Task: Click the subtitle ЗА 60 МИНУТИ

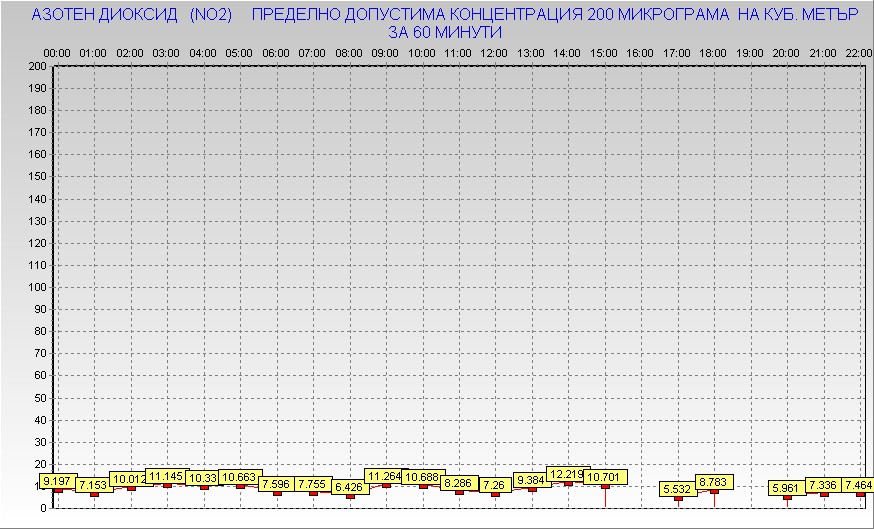Action: pyautogui.click(x=445, y=32)
